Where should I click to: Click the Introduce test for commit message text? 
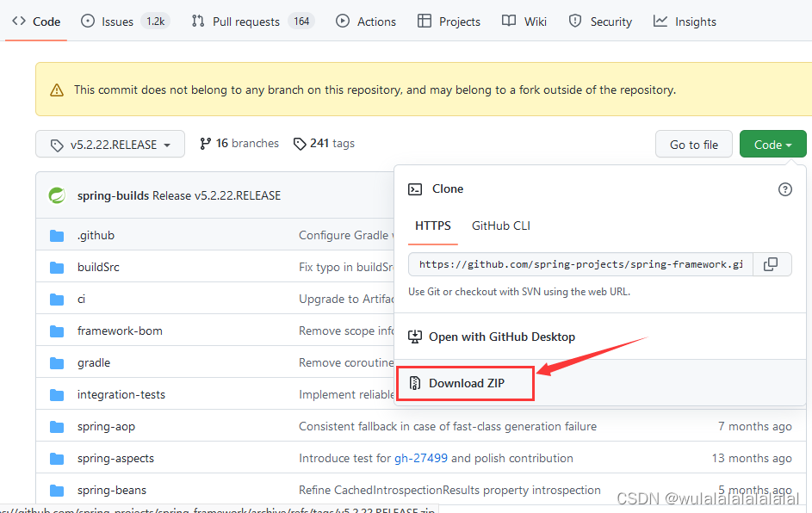tap(345, 459)
